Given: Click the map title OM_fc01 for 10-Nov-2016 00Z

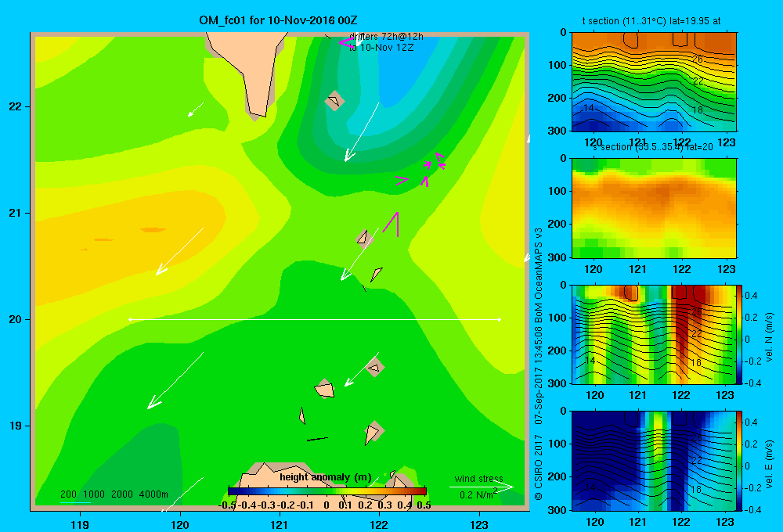Looking at the screenshot, I should [x=278, y=20].
